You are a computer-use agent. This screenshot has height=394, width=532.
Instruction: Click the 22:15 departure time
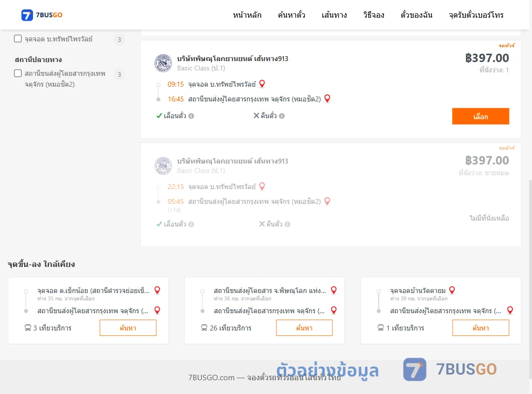(x=175, y=187)
